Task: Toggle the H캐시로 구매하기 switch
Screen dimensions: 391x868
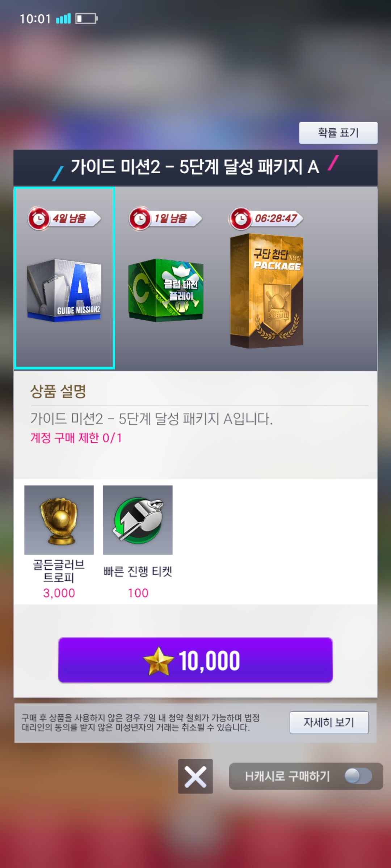Action: 358,776
